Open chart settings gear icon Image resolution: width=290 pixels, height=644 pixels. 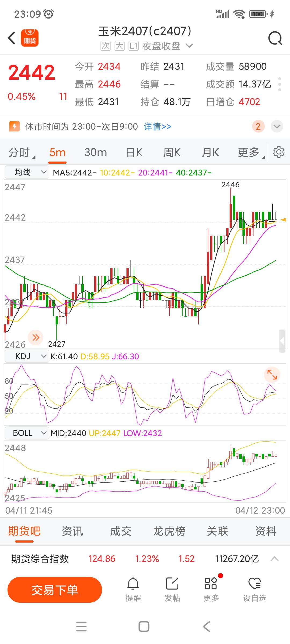pyautogui.click(x=278, y=152)
